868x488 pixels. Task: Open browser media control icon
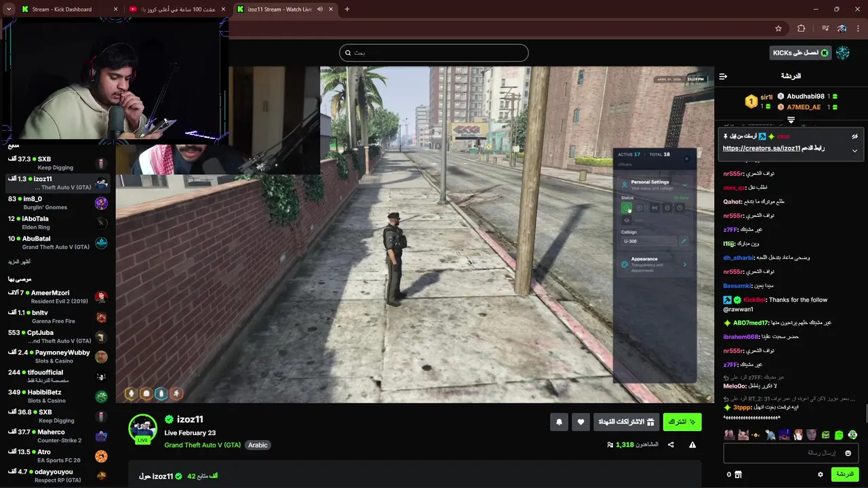pyautogui.click(x=825, y=28)
